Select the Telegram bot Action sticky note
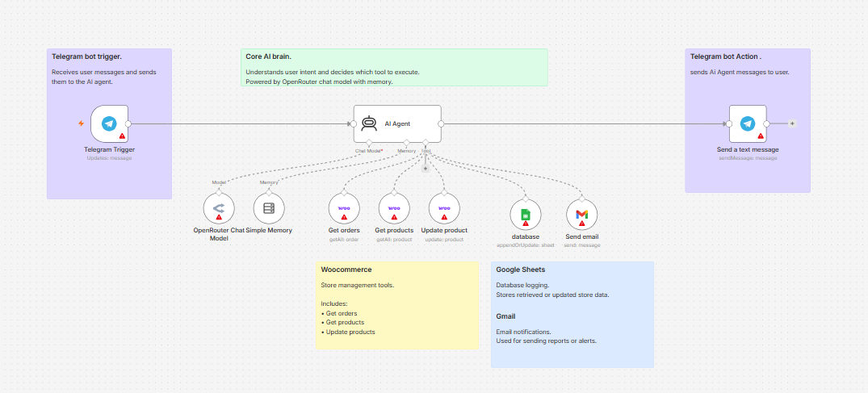This screenshot has height=393, width=868. pyautogui.click(x=748, y=121)
